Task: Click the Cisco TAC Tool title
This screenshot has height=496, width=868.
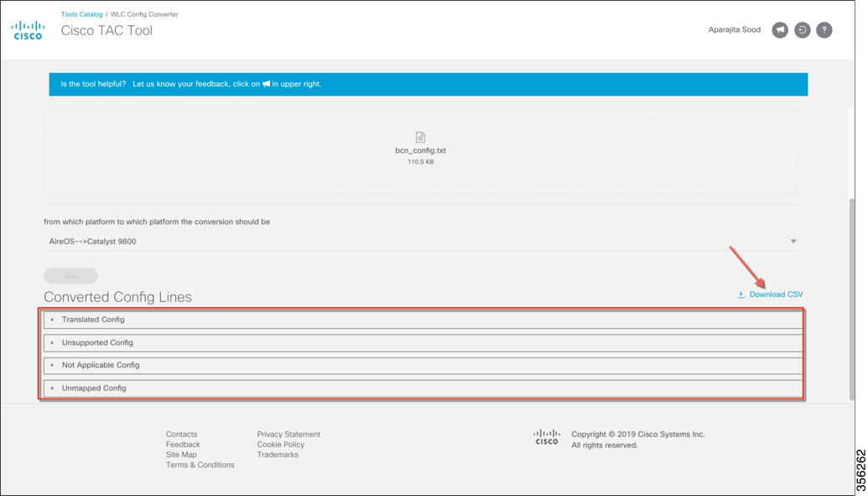Action: click(107, 30)
